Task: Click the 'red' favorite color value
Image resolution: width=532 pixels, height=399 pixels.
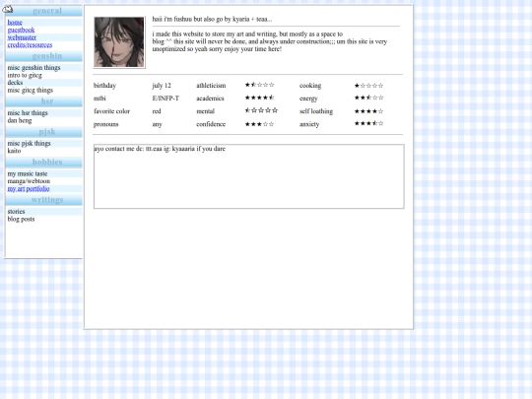Action: click(x=157, y=111)
